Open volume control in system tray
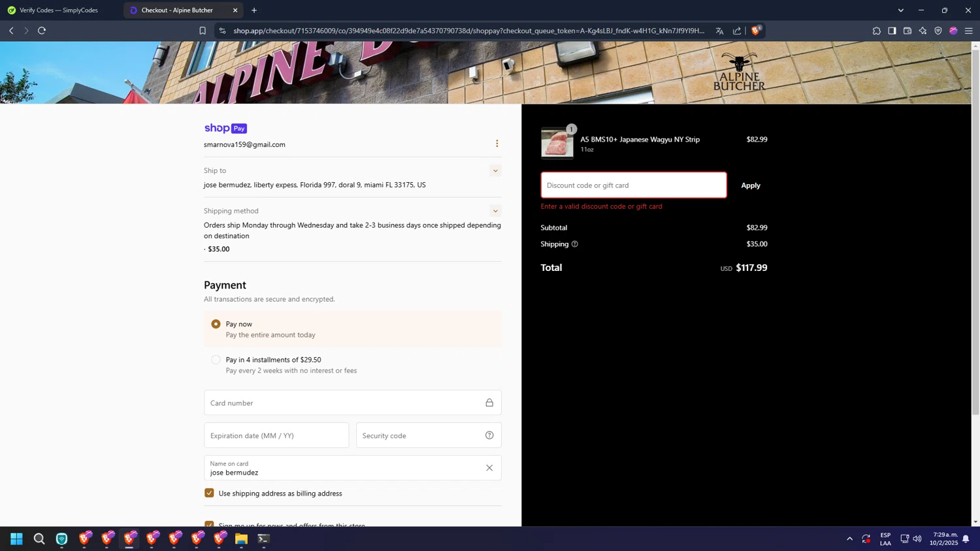This screenshot has width=980, height=551. [917, 539]
